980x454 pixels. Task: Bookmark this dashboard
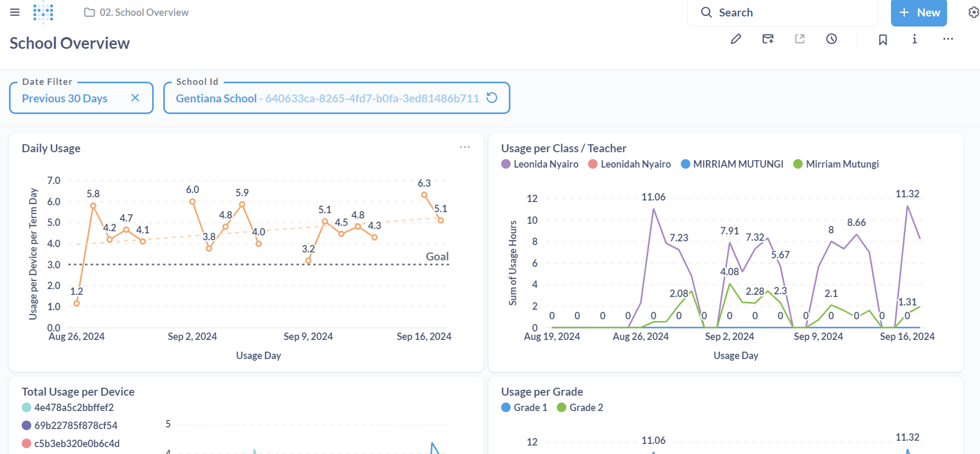tap(883, 39)
